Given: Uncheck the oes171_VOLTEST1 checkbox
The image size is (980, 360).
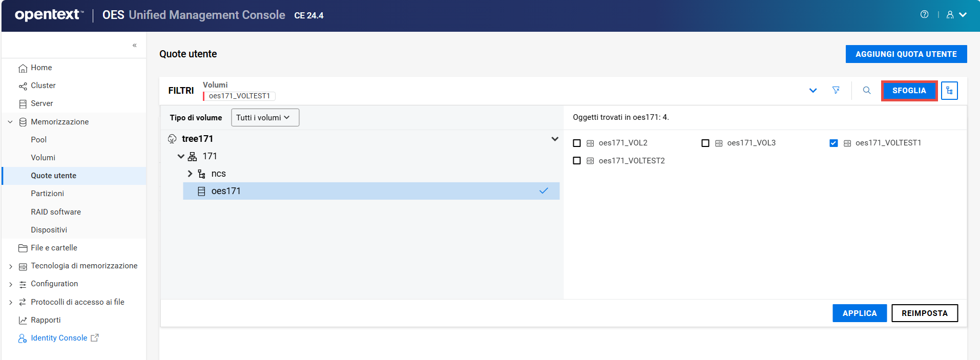Looking at the screenshot, I should pos(833,143).
